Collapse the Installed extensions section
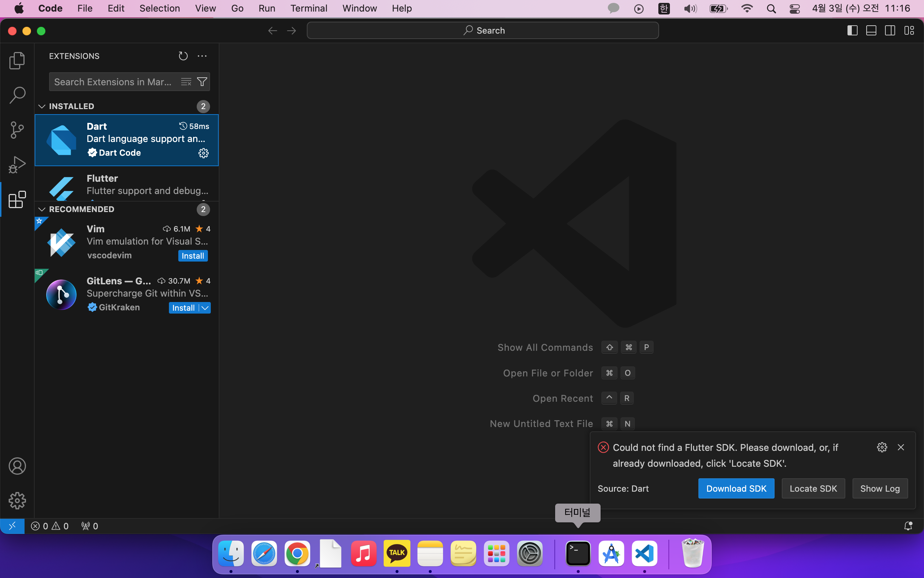This screenshot has width=924, height=578. (x=42, y=106)
